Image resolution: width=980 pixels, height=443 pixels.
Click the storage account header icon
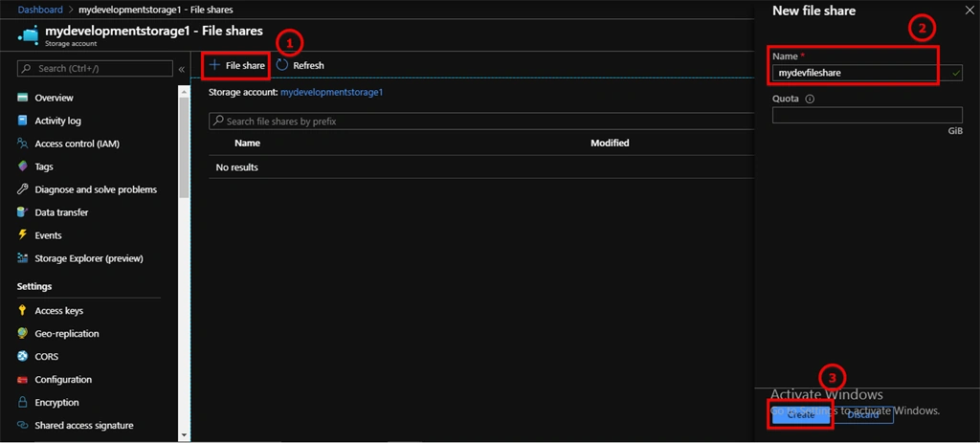click(x=29, y=35)
